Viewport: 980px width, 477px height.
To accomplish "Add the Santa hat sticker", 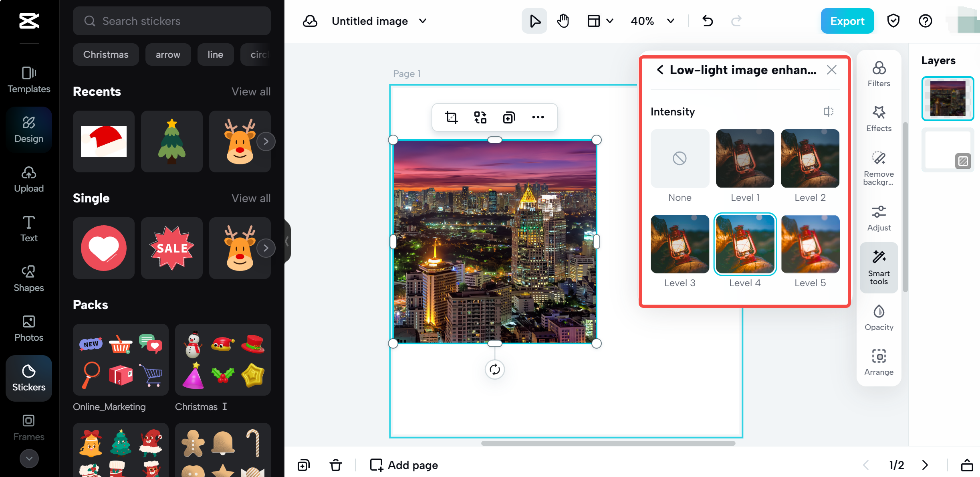I will (x=104, y=141).
